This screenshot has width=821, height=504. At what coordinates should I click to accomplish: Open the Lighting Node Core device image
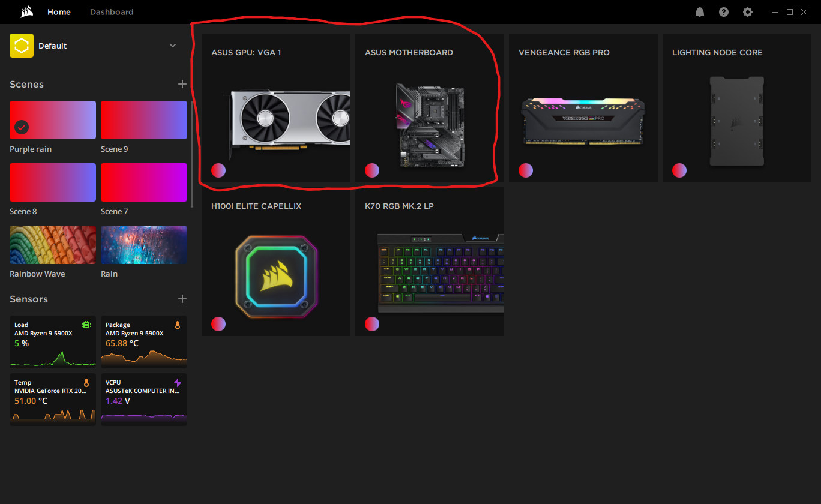coord(737,121)
